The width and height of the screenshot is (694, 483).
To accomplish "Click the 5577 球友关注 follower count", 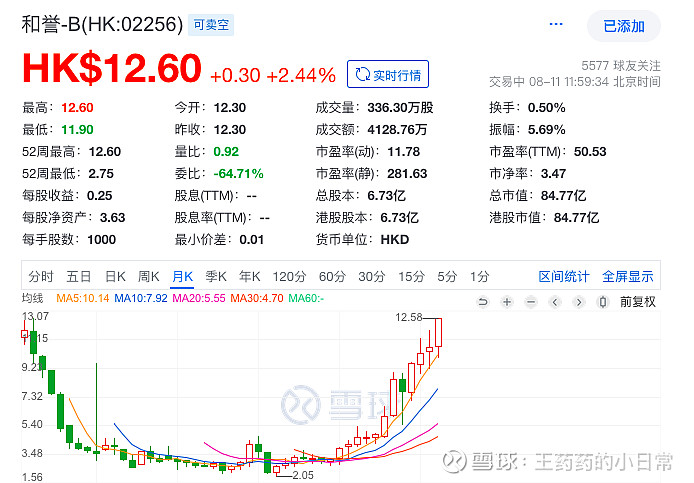I will pos(621,66).
